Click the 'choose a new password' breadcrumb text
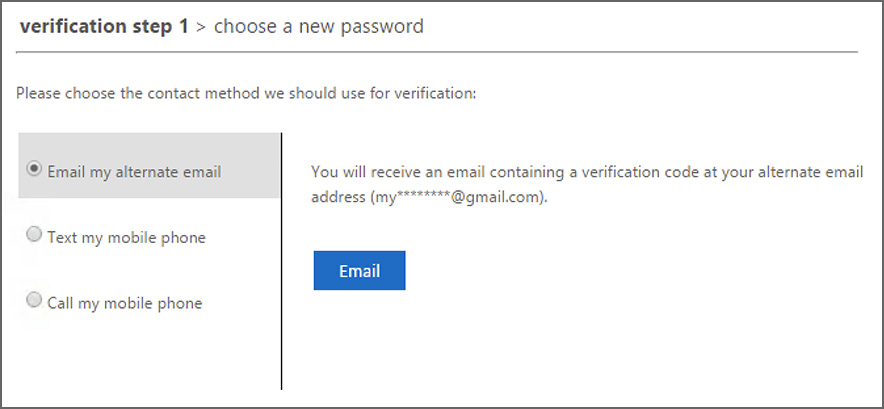884x409 pixels. [318, 27]
